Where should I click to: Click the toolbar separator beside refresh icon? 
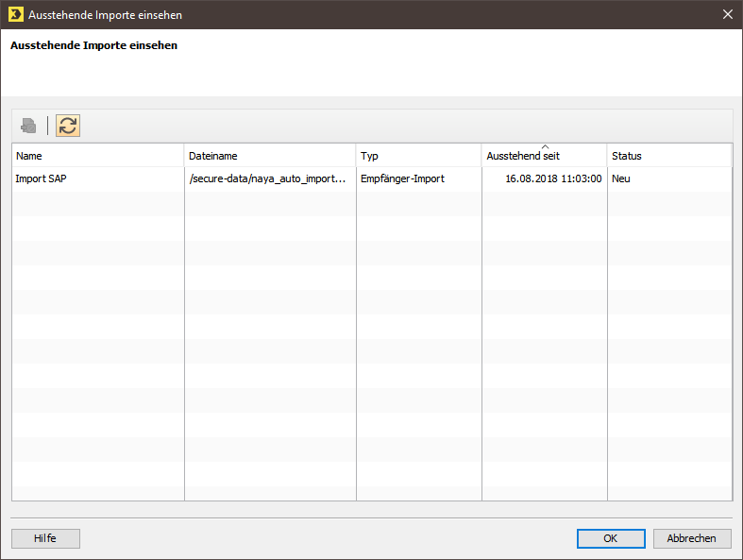pos(47,126)
